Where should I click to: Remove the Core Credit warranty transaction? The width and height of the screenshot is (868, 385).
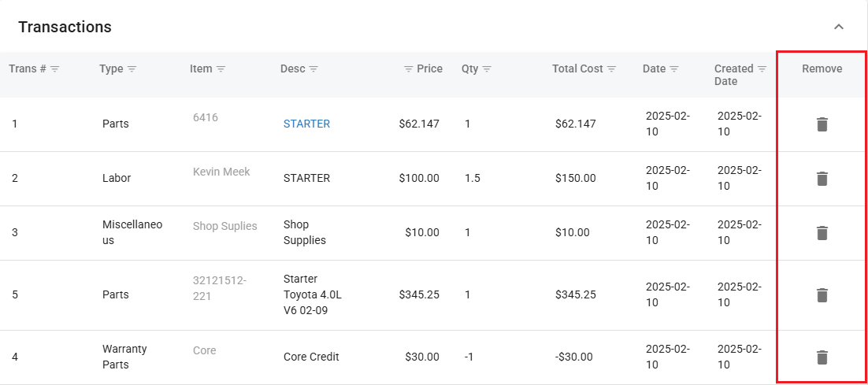coord(822,357)
